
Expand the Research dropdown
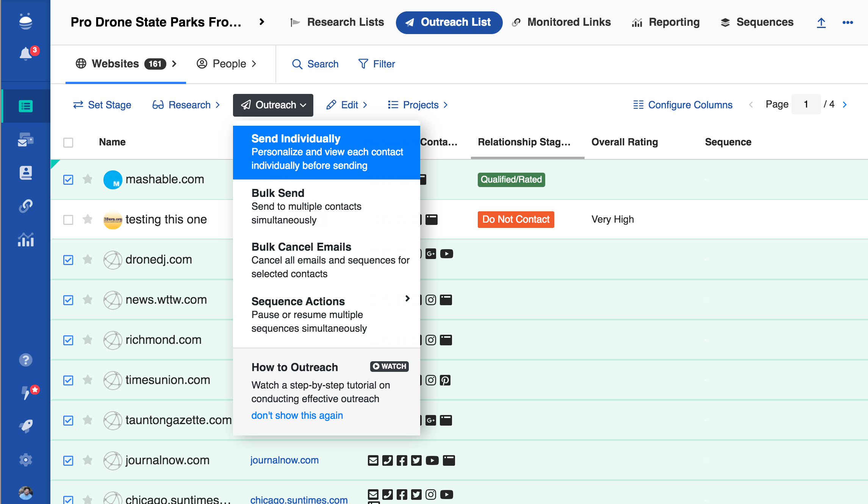[186, 105]
